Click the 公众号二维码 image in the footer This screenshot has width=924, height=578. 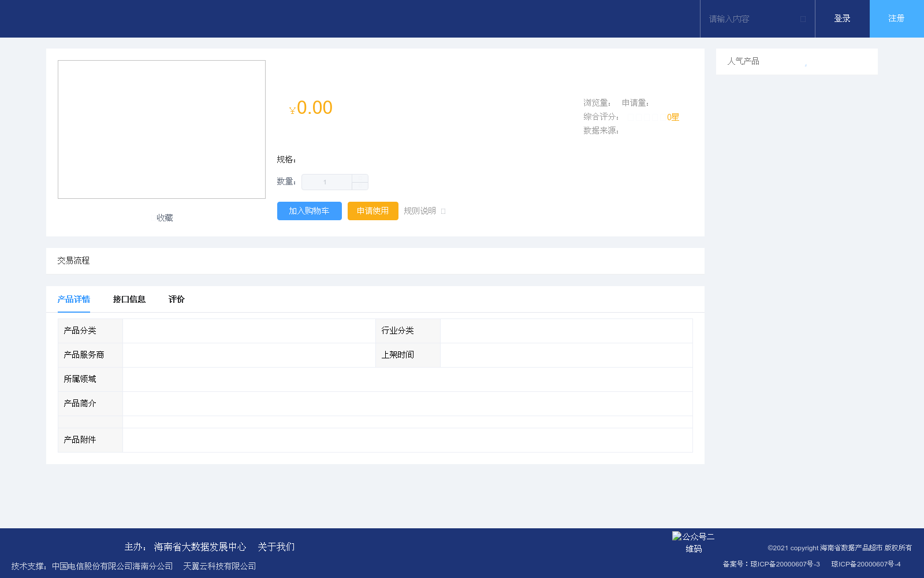[694, 543]
